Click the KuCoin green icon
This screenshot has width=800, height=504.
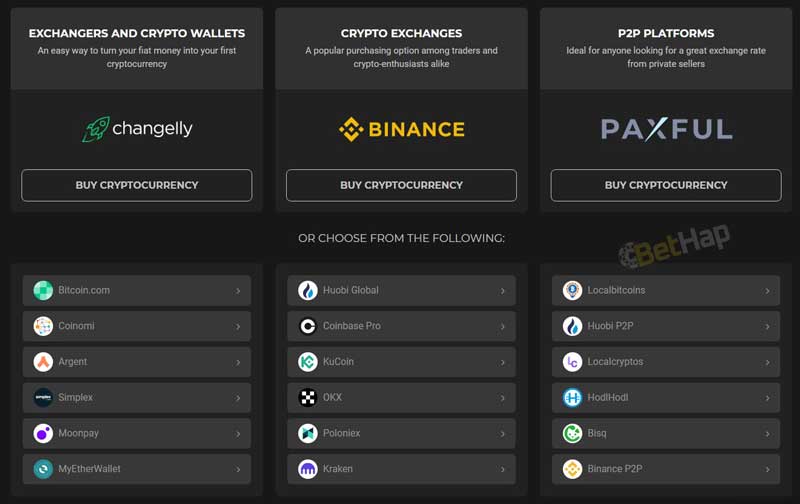[308, 362]
